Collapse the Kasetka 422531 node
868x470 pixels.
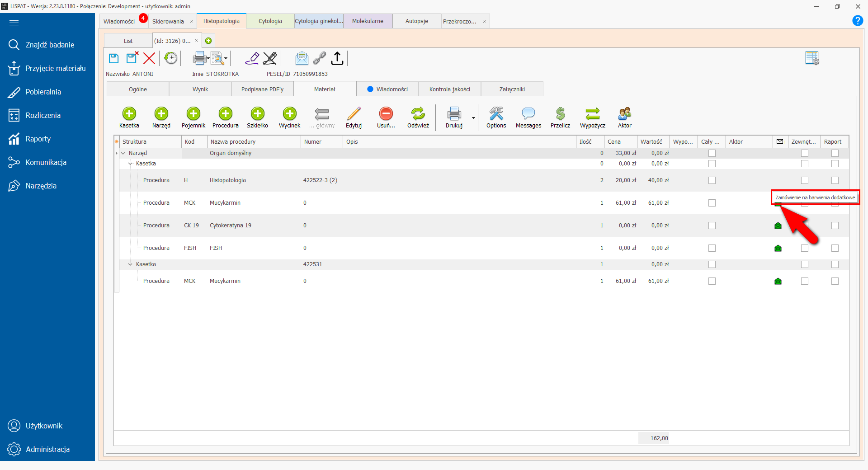pyautogui.click(x=130, y=264)
